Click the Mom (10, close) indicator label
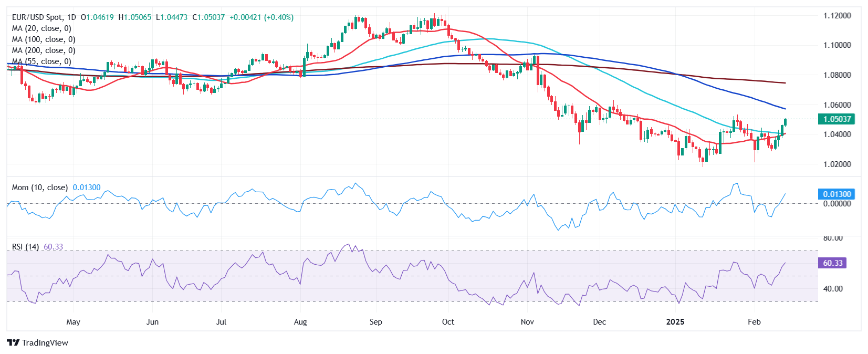Viewport: 868px width, 354px height. click(40, 188)
